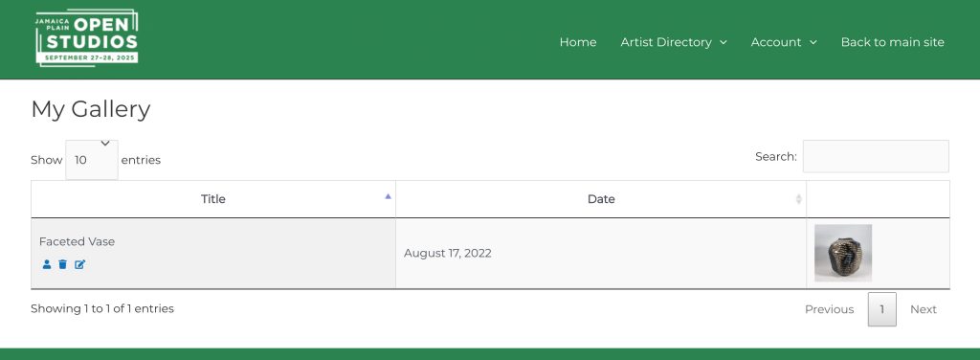Viewport: 980px width, 360px height.
Task: Open the Artist Directory menu item
Action: [666, 42]
